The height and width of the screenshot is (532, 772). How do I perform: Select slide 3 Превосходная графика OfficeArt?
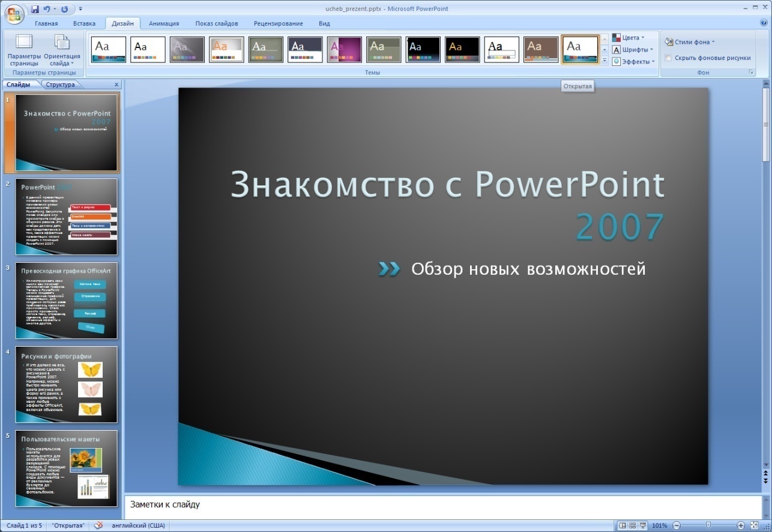tap(66, 300)
